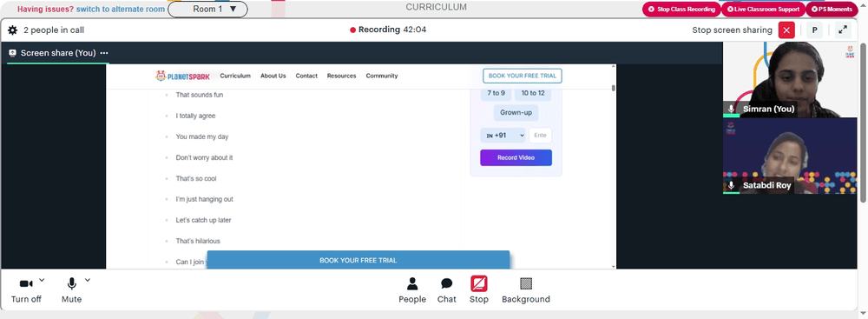The height and width of the screenshot is (319, 868).
Task: Click Satabdi Roy's microphone indicator
Action: point(731,185)
